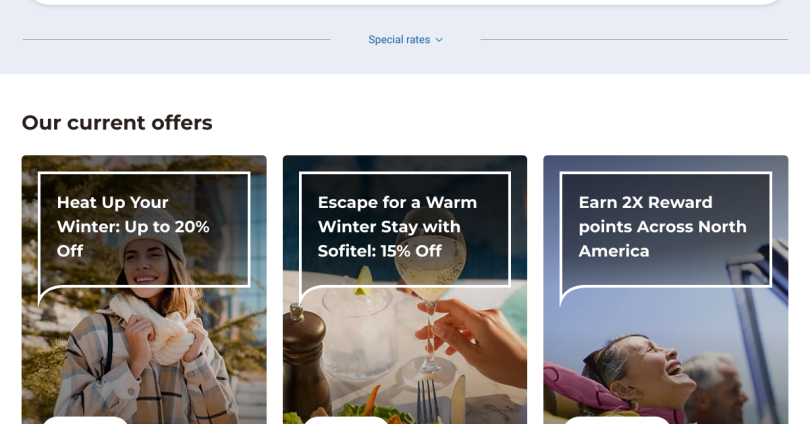Image resolution: width=810 pixels, height=424 pixels.
Task: Select the Our current offers heading
Action: [117, 123]
